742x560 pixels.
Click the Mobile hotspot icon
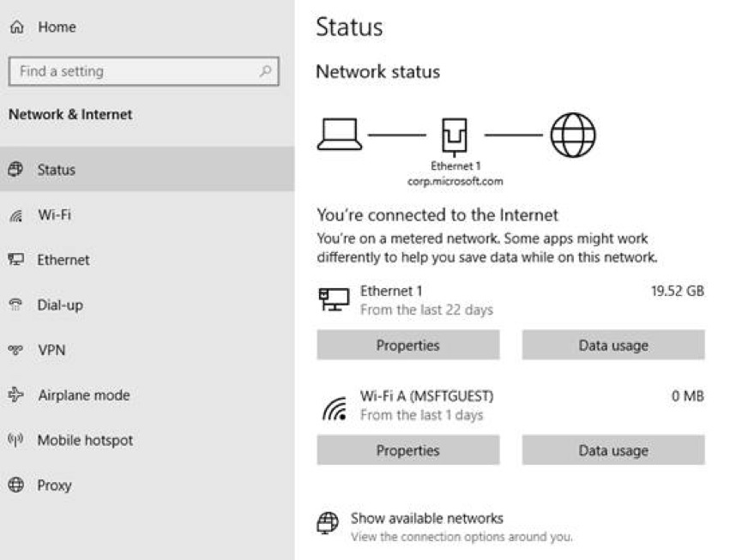[14, 440]
